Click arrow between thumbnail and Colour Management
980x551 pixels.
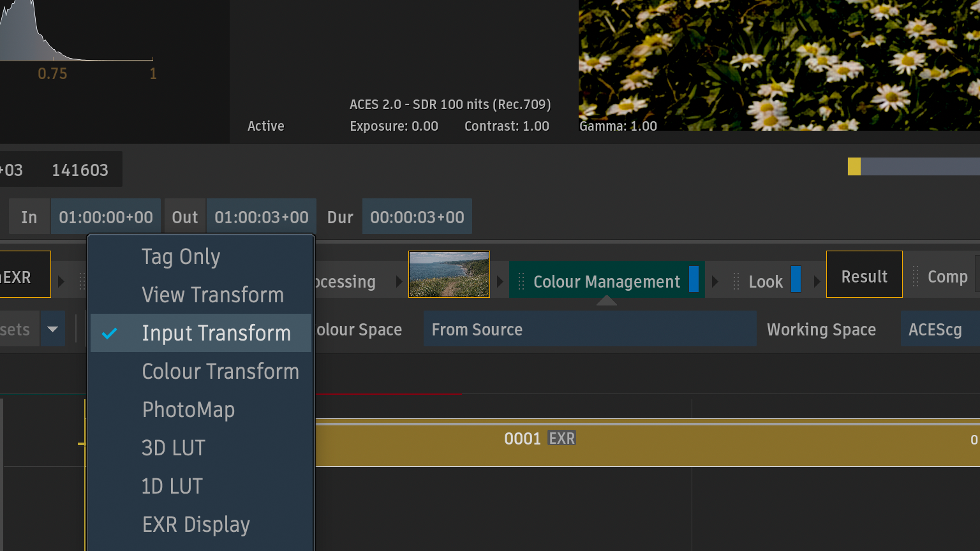[500, 281]
